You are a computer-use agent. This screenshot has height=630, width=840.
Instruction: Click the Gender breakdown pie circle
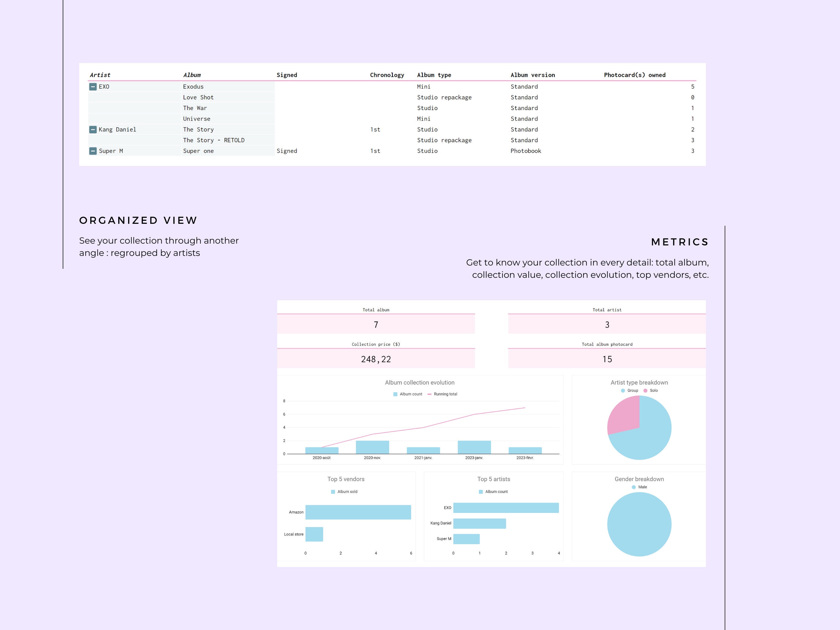[639, 524]
